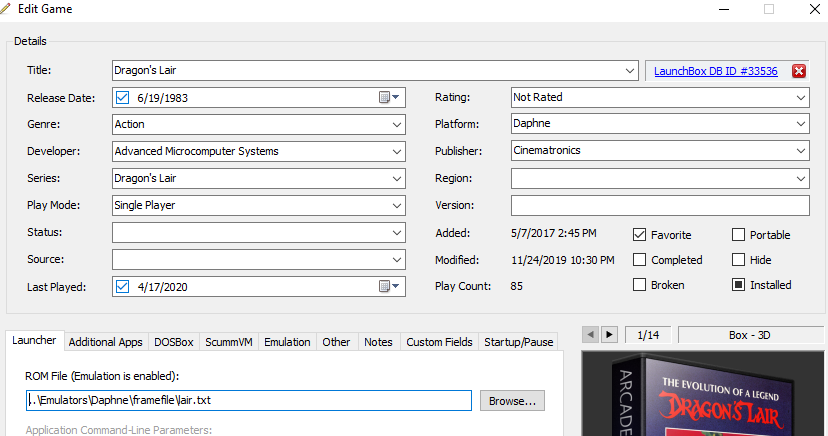The image size is (828, 436).
Task: Toggle the Release Date checkbox
Action: [123, 98]
